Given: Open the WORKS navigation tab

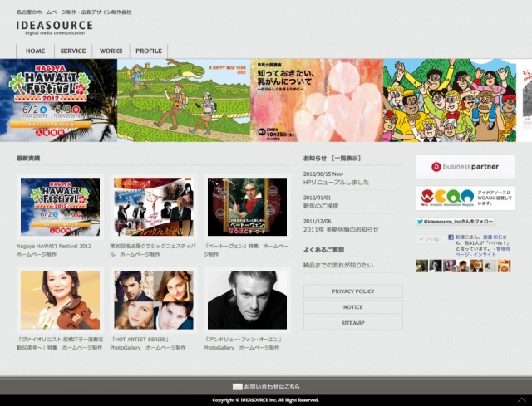Looking at the screenshot, I should [111, 51].
